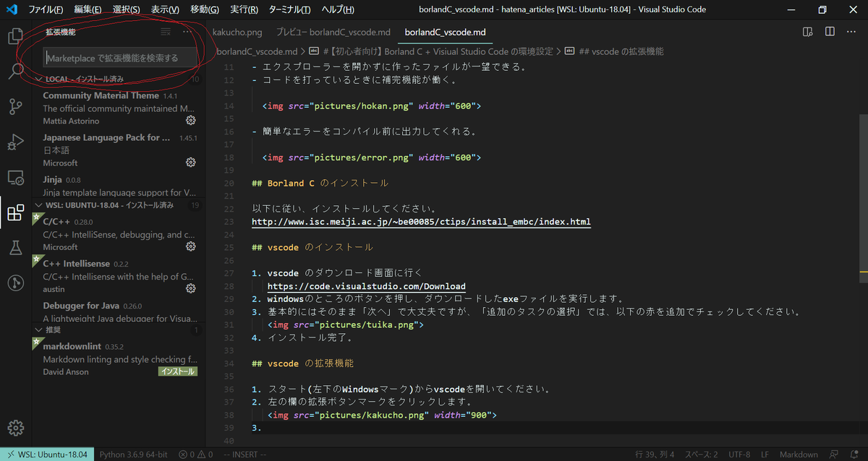This screenshot has width=868, height=461.
Task: Open the Run and Debug view
Action: click(16, 142)
